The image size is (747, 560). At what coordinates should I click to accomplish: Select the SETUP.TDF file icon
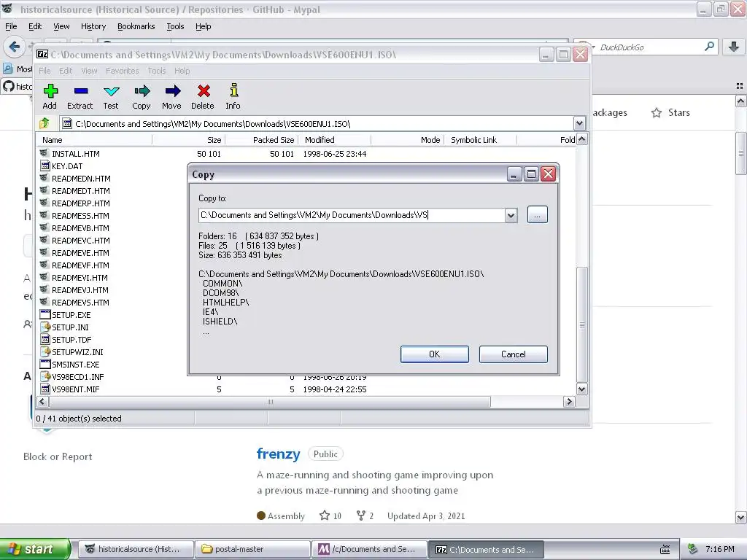click(44, 339)
